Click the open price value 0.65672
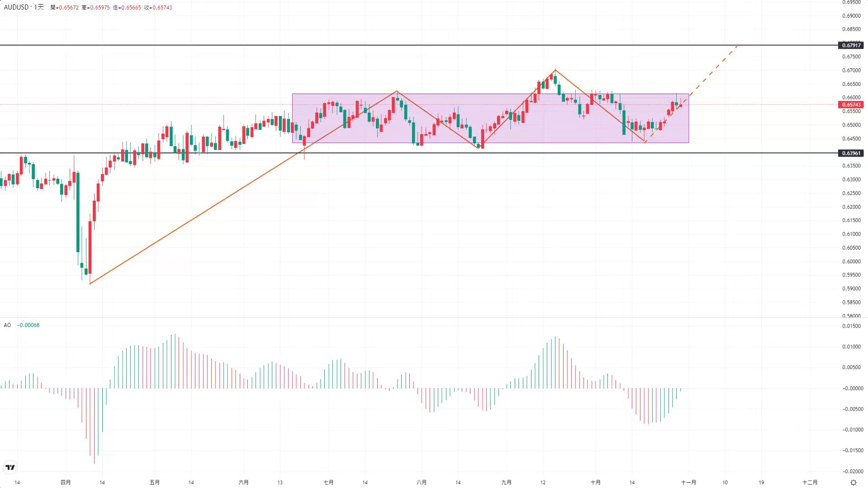This screenshot has height=488, width=868. (65, 8)
